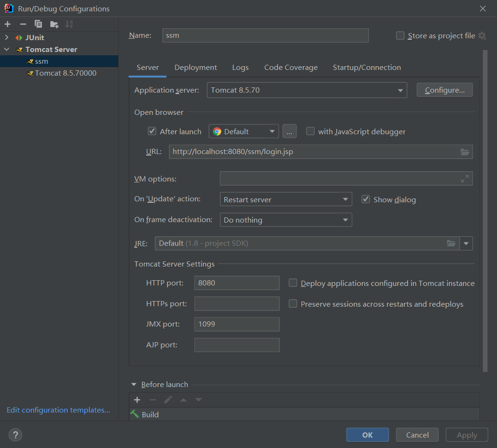This screenshot has width=497, height=448.
Task: Open the On frame deactivation dropdown
Action: point(286,220)
